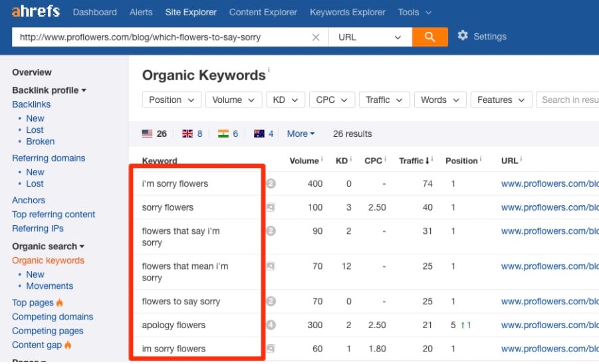Open Overview in the sidebar
Viewport: 599px width, 364px height.
[32, 72]
